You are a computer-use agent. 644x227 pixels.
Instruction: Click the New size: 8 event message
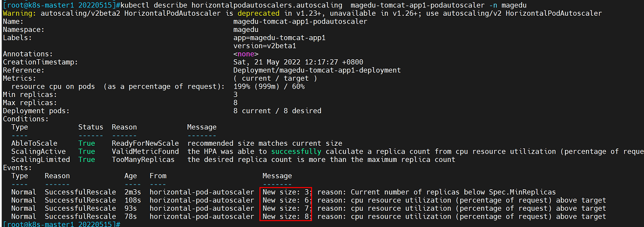coord(286,217)
